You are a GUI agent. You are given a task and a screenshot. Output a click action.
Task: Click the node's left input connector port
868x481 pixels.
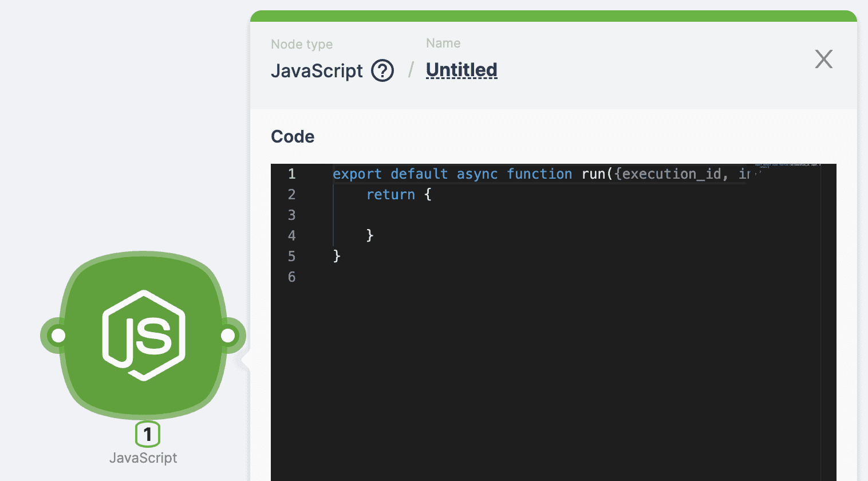pos(58,336)
